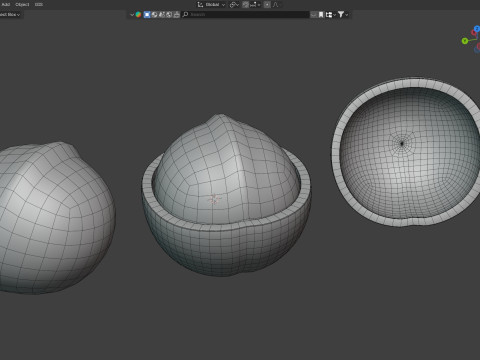Expand the chevron next to the filter funnel

(347, 15)
